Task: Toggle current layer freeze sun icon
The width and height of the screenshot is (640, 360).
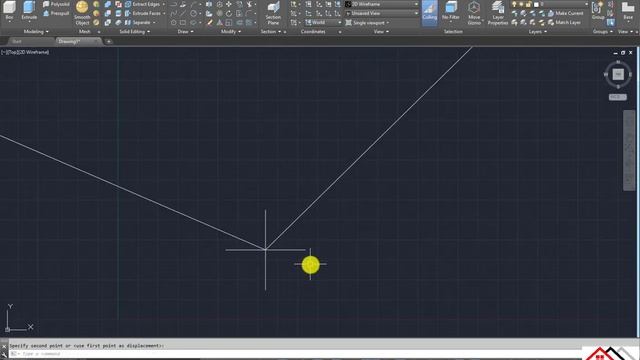Action: point(521,4)
